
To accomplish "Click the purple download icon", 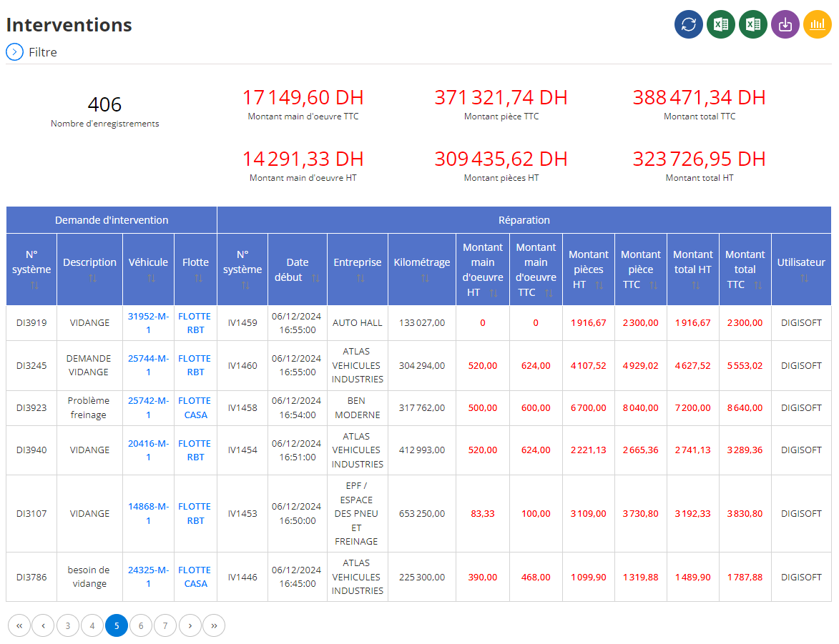I will click(x=785, y=24).
